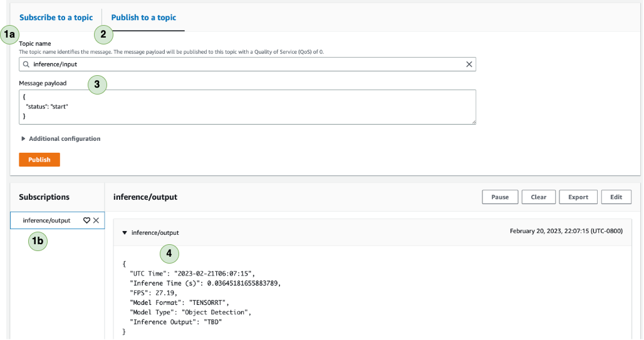The width and height of the screenshot is (644, 340).
Task: Switch to Subscribe to a topic tab
Action: (x=56, y=18)
